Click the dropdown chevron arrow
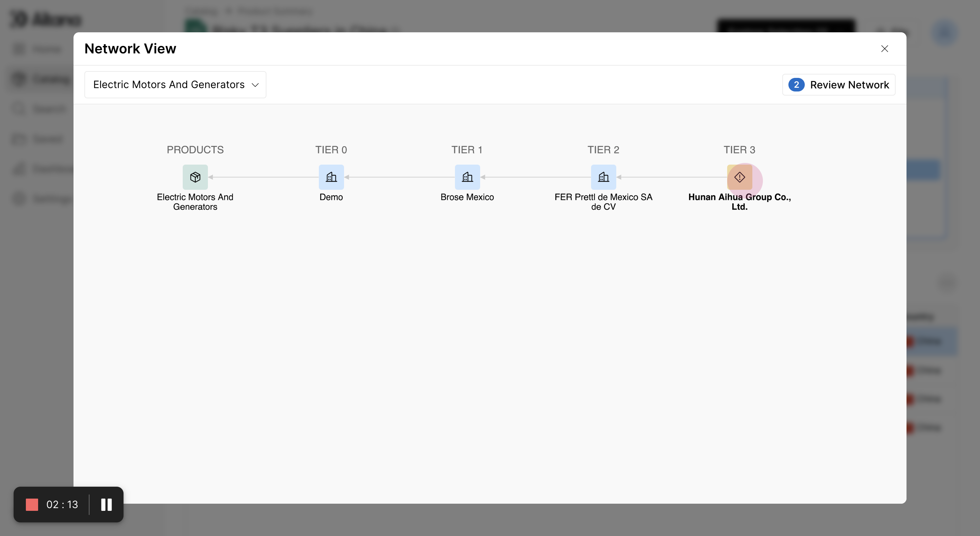This screenshot has width=980, height=536. [x=255, y=85]
